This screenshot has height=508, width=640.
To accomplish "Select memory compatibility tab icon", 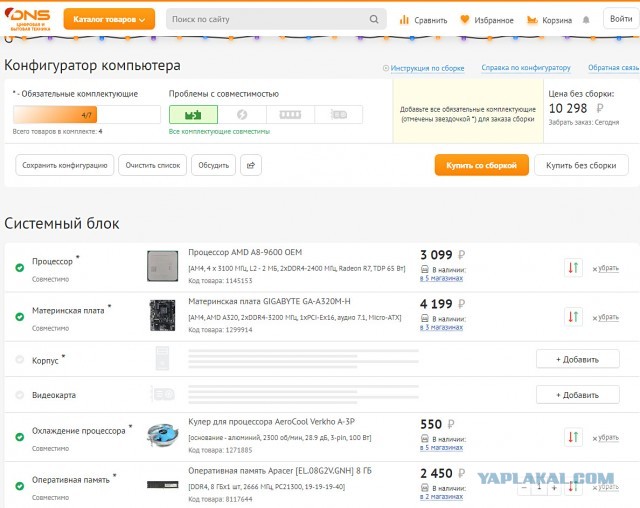I will (290, 115).
